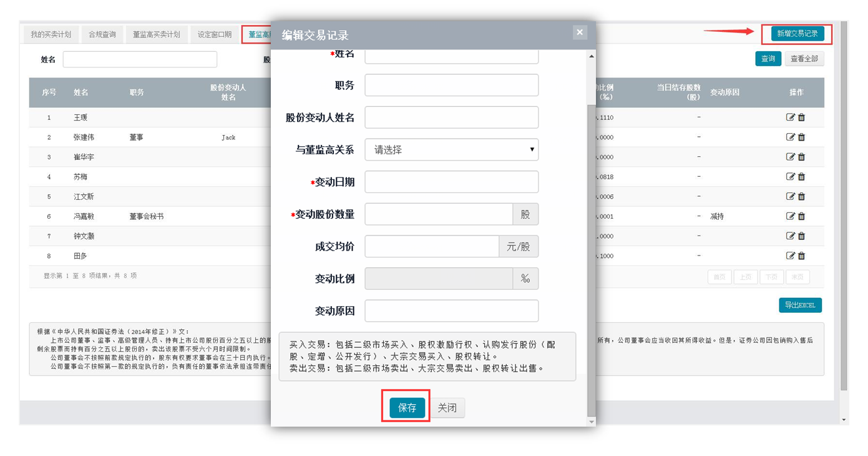Click the 新增交易记录 button
This screenshot has width=868, height=456.
797,34
